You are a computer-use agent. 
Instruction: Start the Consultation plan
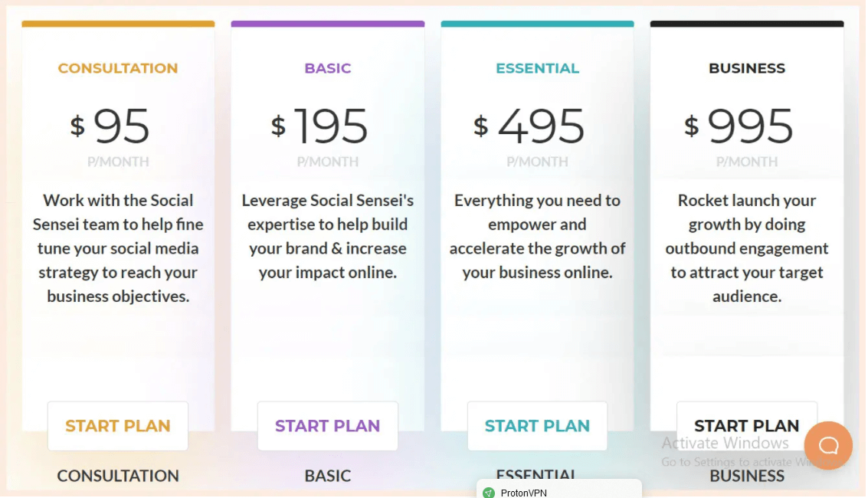pyautogui.click(x=118, y=426)
